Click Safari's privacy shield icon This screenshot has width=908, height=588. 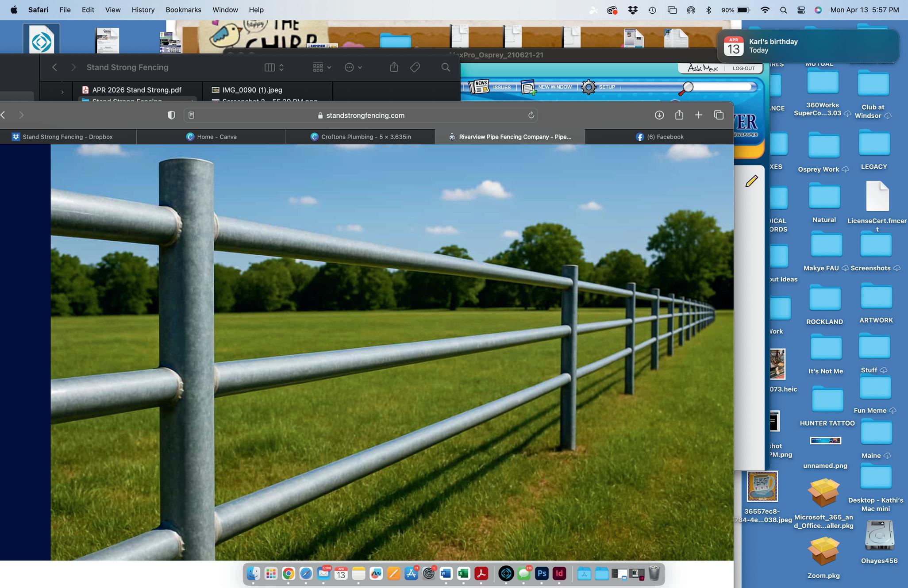(171, 115)
